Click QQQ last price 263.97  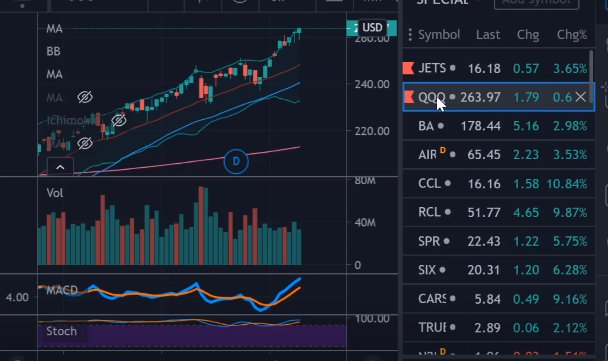480,97
